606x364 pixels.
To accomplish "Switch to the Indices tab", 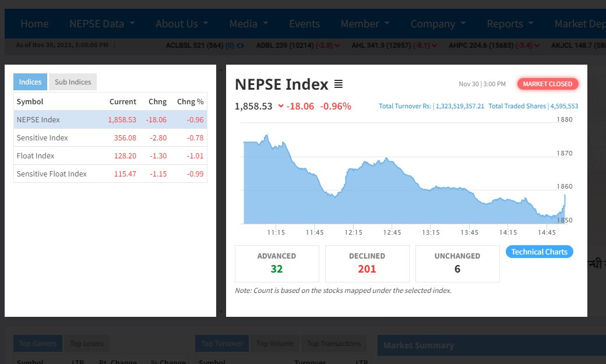I will click(30, 82).
